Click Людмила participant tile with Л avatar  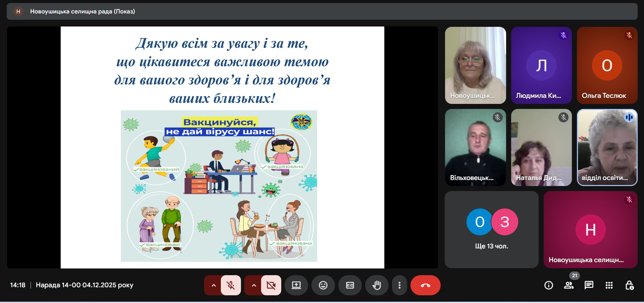coord(541,65)
